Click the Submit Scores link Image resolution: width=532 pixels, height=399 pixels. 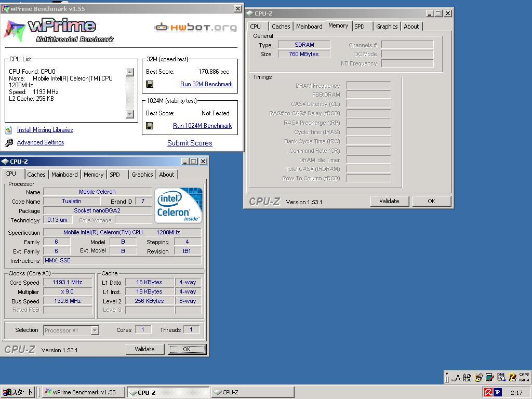point(190,143)
